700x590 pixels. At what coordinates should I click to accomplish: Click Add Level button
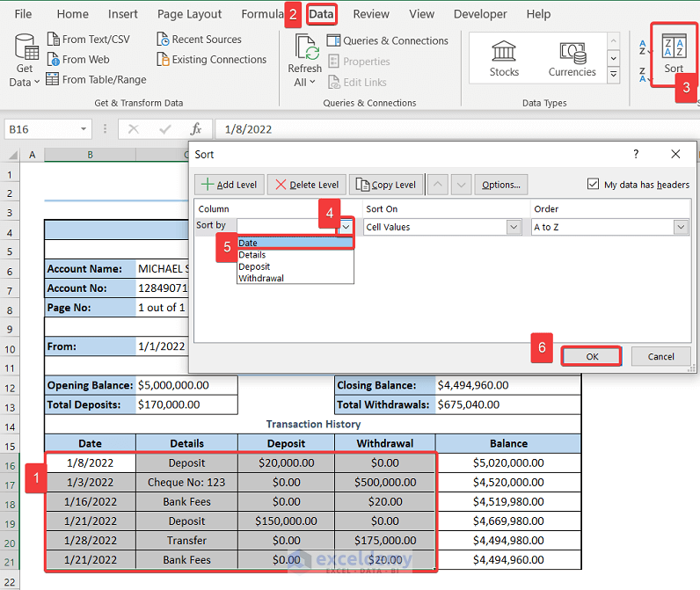(x=230, y=185)
